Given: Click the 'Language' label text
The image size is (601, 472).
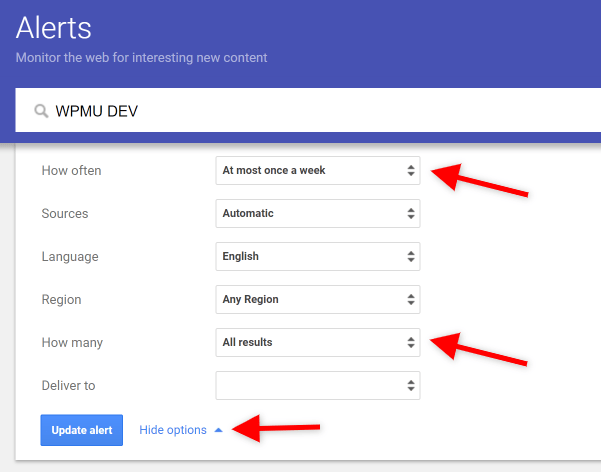Looking at the screenshot, I should (x=70, y=257).
